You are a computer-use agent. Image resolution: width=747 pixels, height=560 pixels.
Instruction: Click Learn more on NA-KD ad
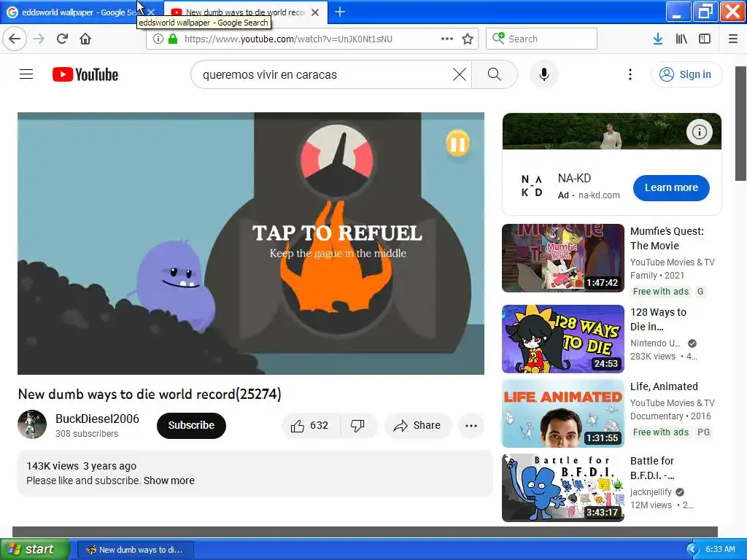[x=671, y=187]
